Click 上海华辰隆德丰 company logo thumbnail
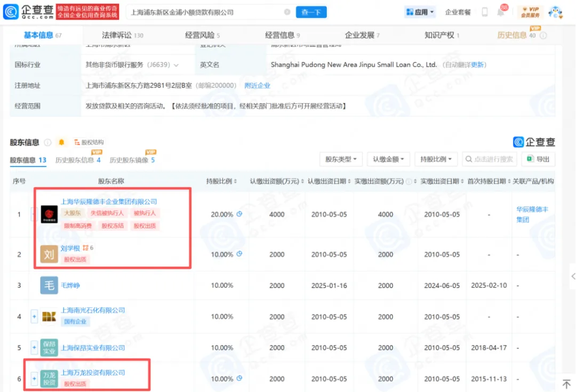Viewport: 576px width, 392px height. point(49,214)
